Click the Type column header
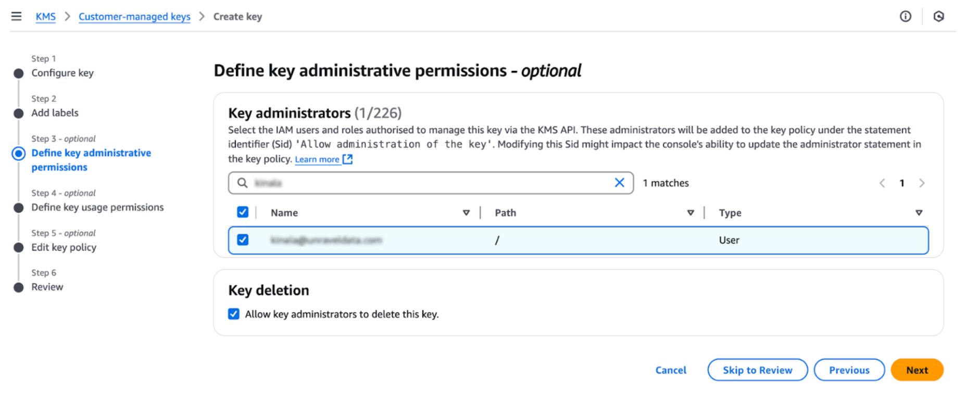 730,213
